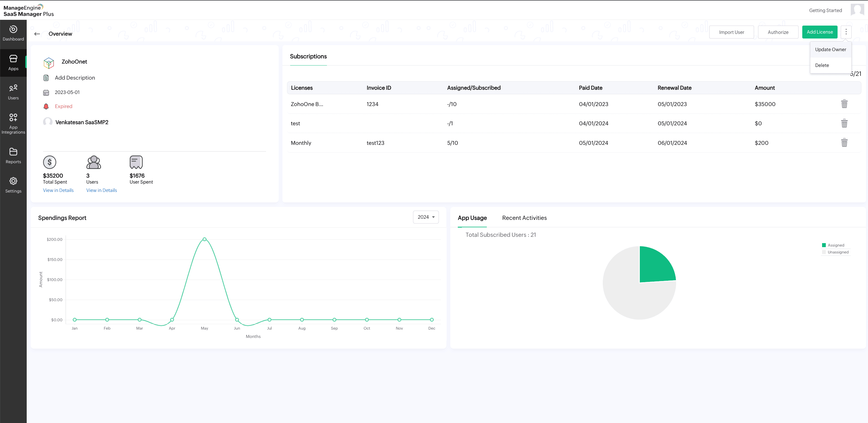Click Add Description text field
Screen dimensions: 868x423
pos(75,78)
